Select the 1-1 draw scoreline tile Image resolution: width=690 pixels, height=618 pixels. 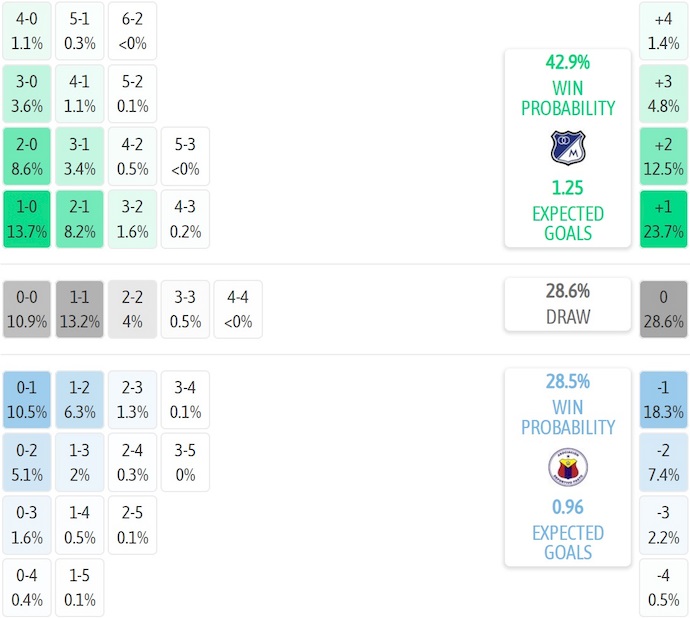80,309
